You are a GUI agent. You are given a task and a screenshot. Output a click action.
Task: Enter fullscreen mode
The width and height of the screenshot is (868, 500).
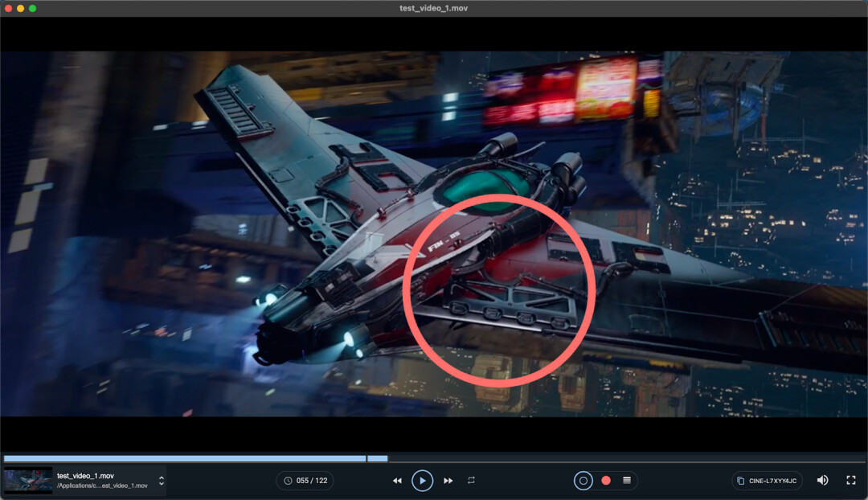(851, 480)
